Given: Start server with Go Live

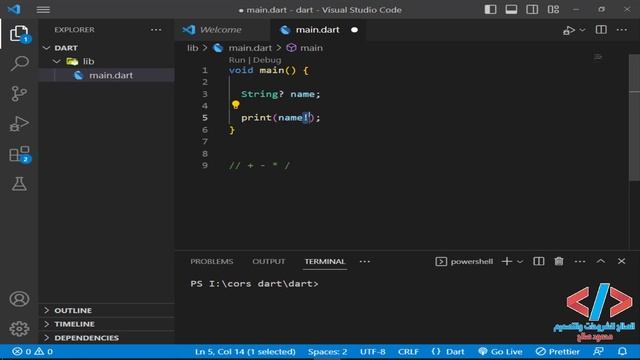Looking at the screenshot, I should point(500,351).
